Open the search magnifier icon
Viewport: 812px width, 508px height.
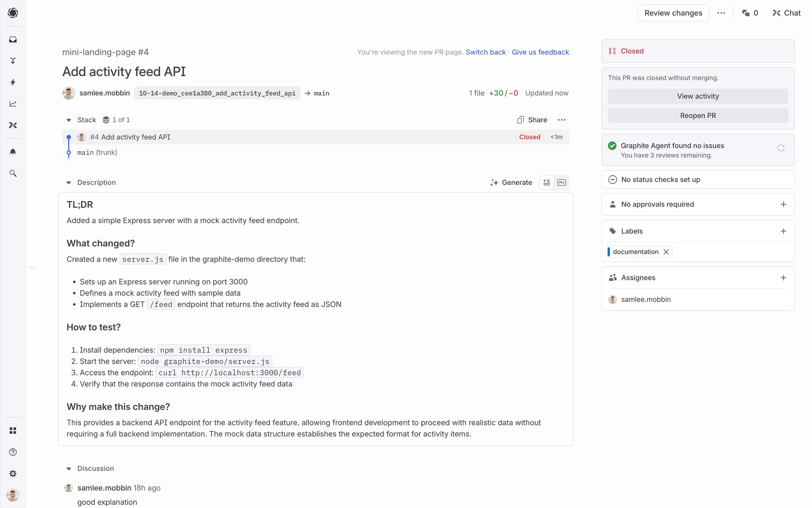(13, 174)
